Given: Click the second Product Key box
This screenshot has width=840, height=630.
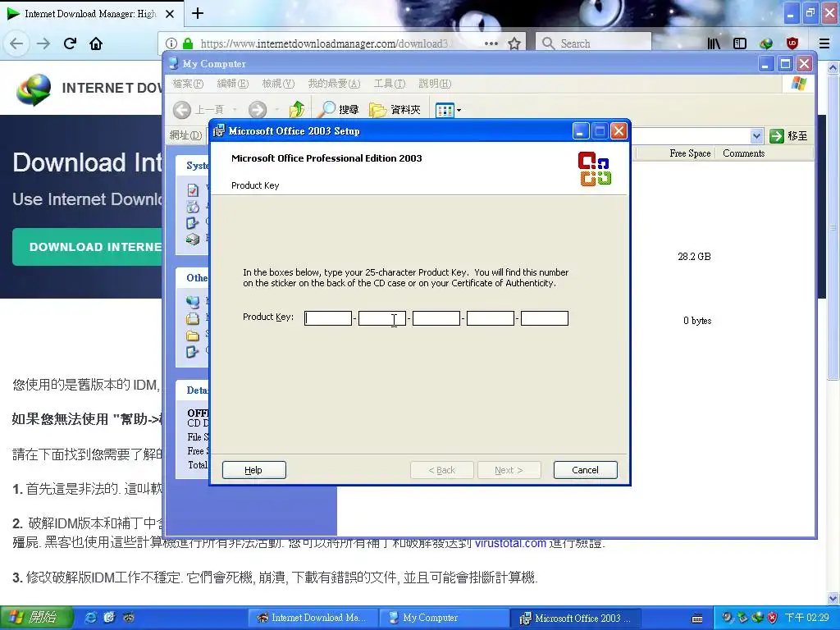Looking at the screenshot, I should point(382,318).
